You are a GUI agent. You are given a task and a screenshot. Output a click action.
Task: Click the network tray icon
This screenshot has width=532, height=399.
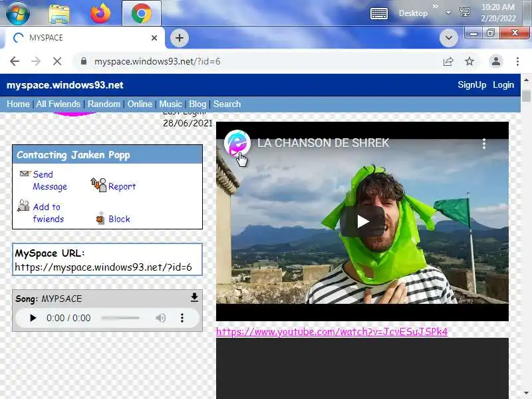coord(464,13)
